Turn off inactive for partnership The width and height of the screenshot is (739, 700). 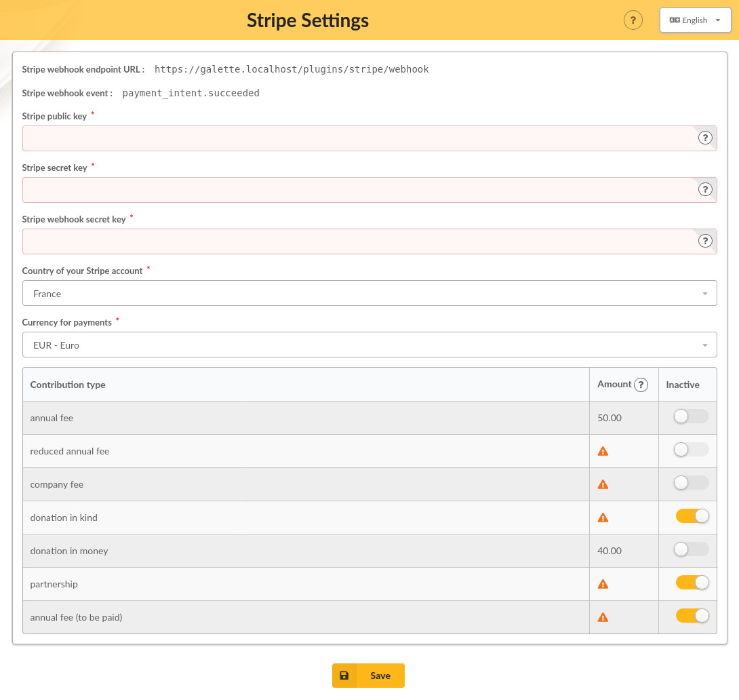pos(692,583)
